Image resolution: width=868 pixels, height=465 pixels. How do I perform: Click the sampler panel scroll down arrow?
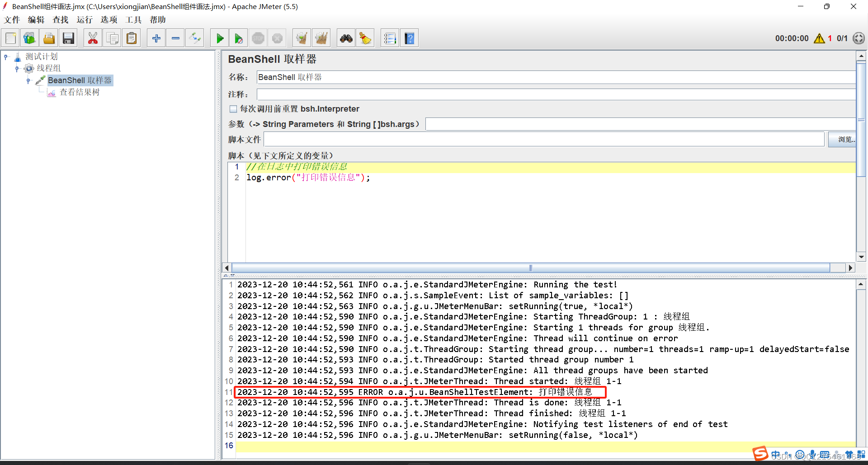861,257
